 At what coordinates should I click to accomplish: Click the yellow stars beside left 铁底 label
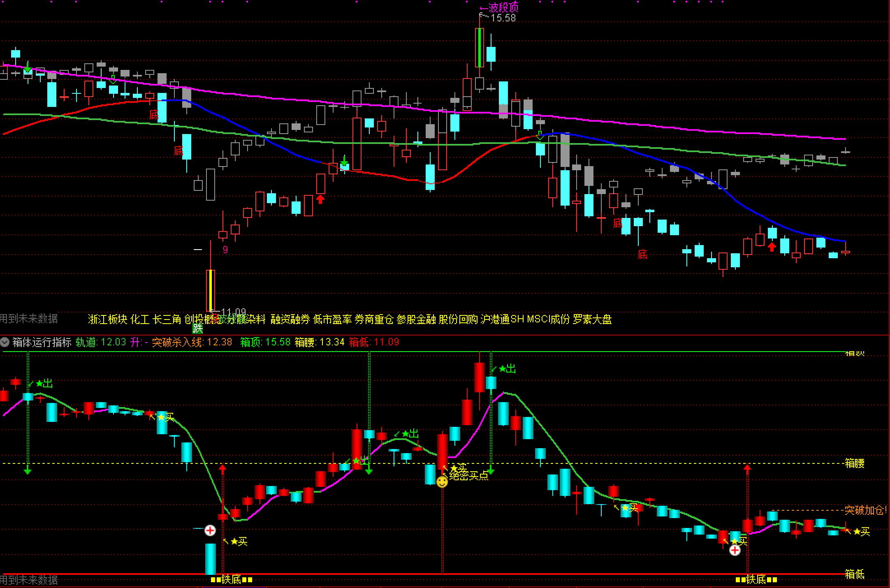pos(216,580)
